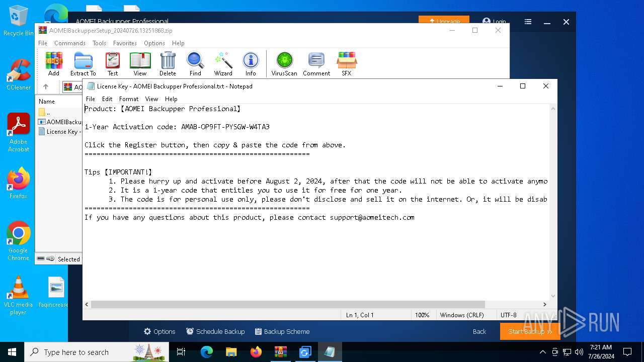
Task: Click the activation code line in Notepad
Action: tap(177, 127)
